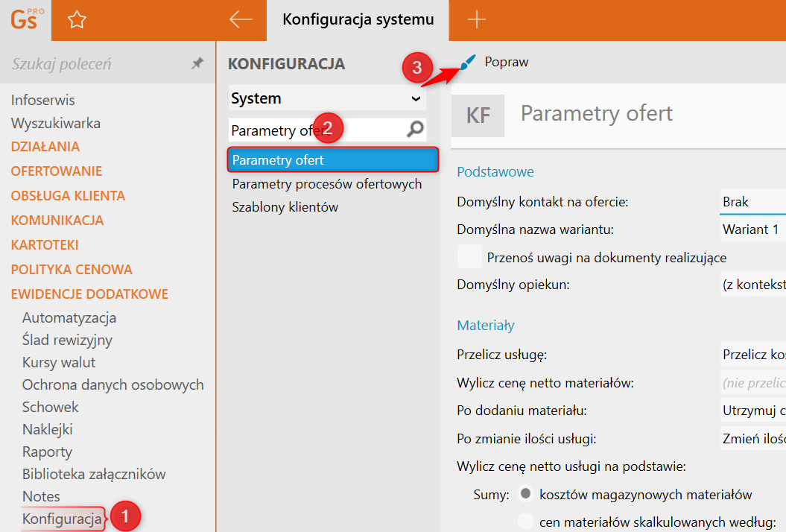Click Domyślna nazwa wariantu field
Image resolution: width=786 pixels, height=532 pixels.
pos(753,229)
